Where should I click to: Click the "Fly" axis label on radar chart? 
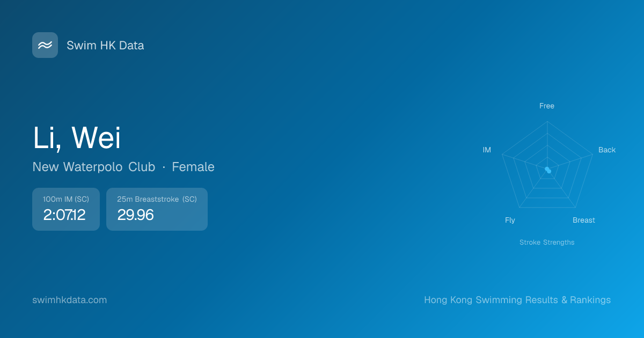[x=510, y=220]
